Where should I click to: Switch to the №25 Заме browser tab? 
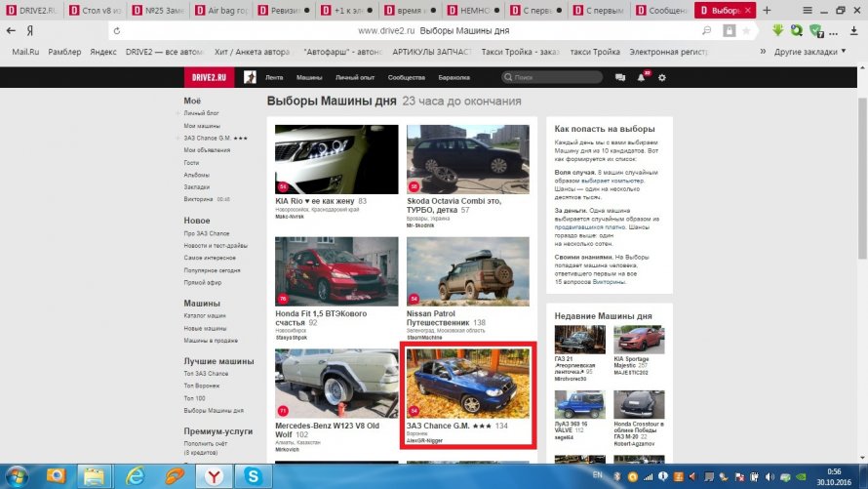pos(158,10)
